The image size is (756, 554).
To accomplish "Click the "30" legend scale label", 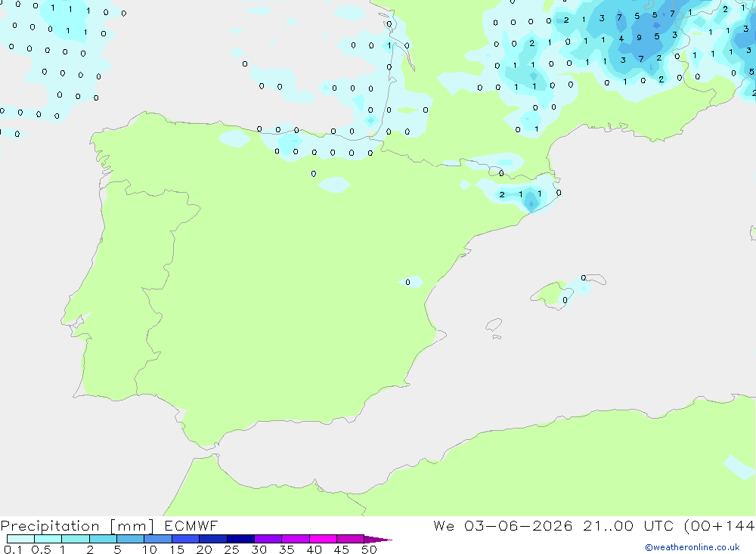I will click(x=259, y=549).
